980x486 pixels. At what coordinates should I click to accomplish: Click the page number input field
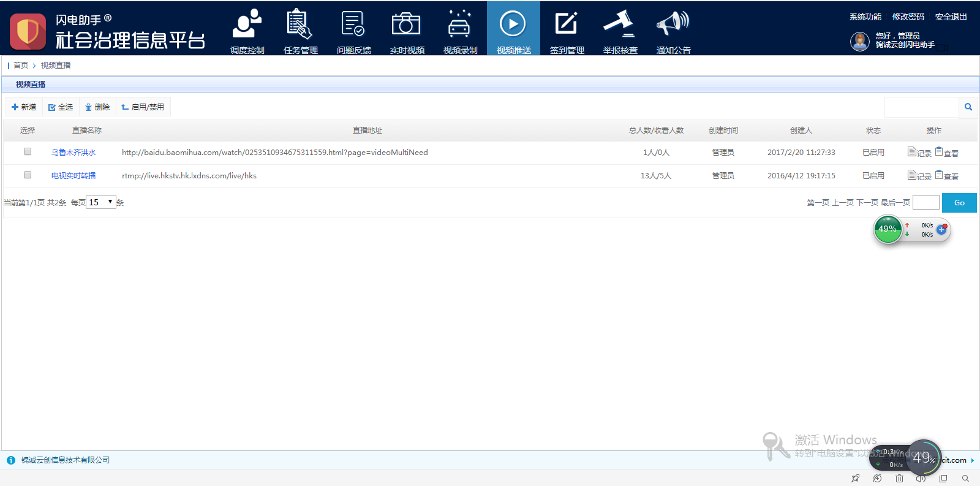[x=925, y=203]
